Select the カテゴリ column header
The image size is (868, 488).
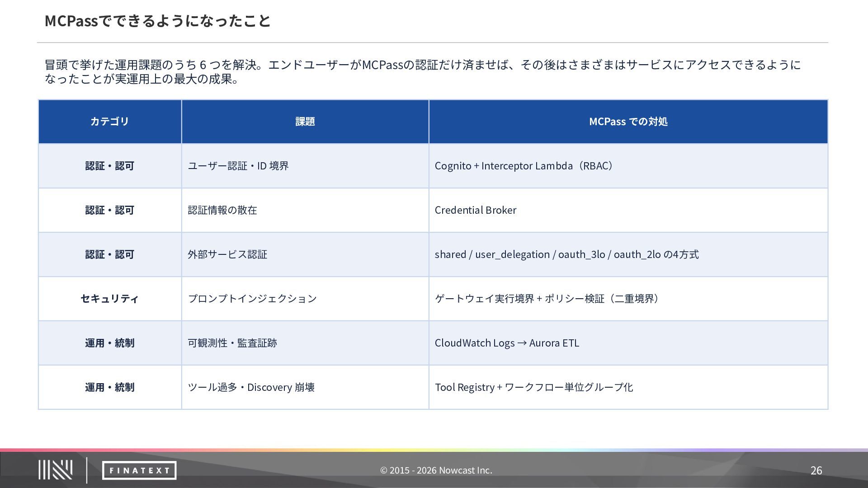(110, 122)
